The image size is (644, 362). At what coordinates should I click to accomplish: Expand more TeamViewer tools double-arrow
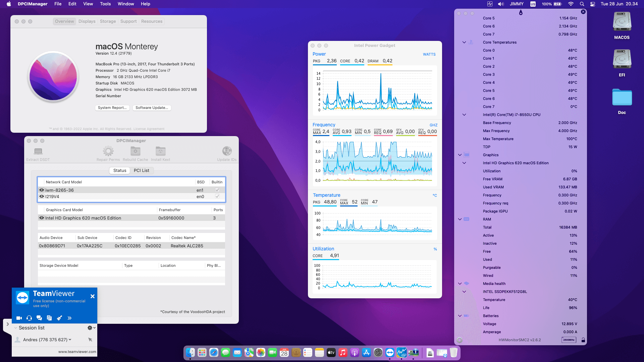click(69, 318)
